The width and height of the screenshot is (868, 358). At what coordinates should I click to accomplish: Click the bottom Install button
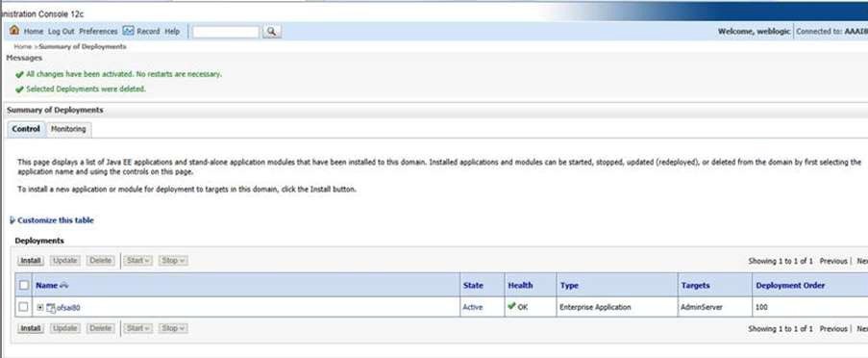point(31,328)
